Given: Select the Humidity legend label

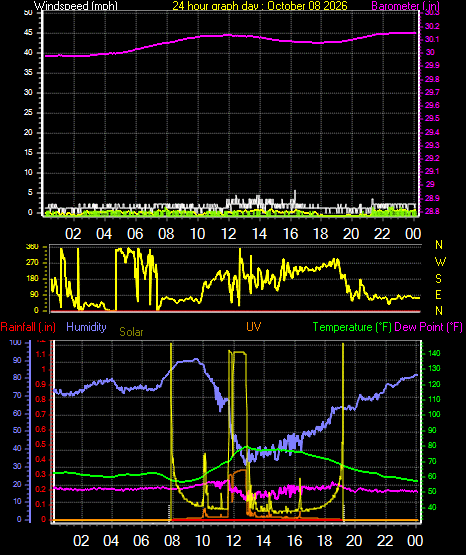Looking at the screenshot, I should click(x=86, y=327).
